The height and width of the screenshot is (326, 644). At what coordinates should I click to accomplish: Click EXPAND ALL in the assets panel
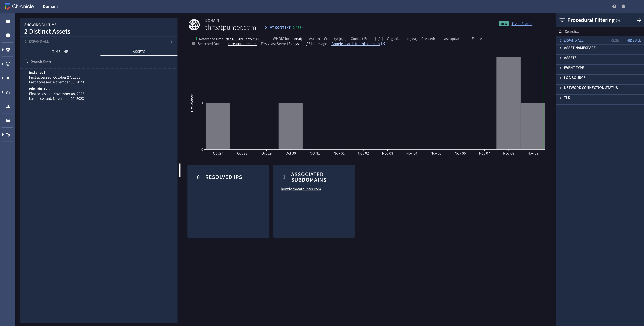(x=37, y=41)
